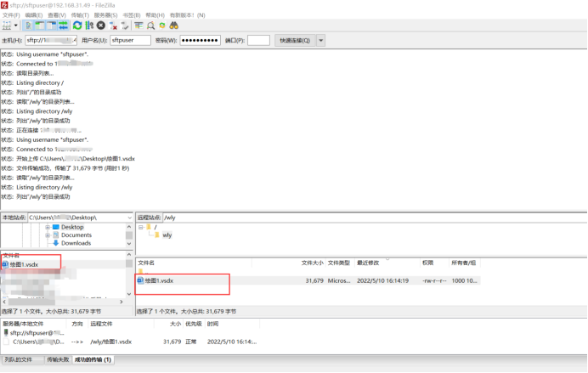Select the Desktop folder in local tree
588x373 pixels.
pos(72,227)
